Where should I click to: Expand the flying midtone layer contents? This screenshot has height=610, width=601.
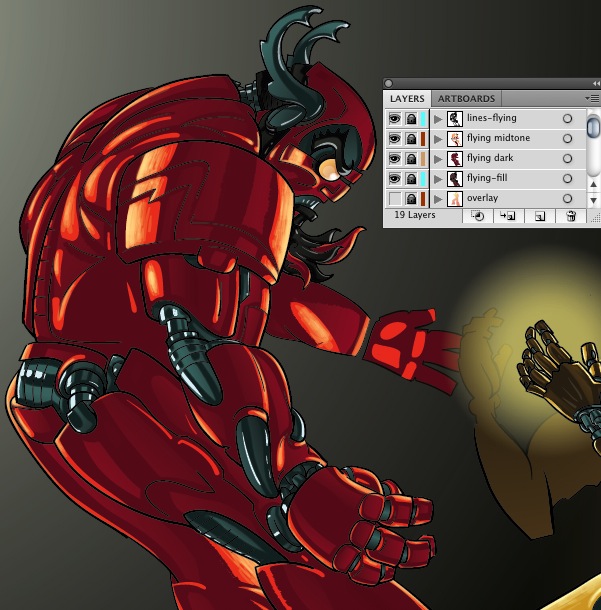click(438, 139)
